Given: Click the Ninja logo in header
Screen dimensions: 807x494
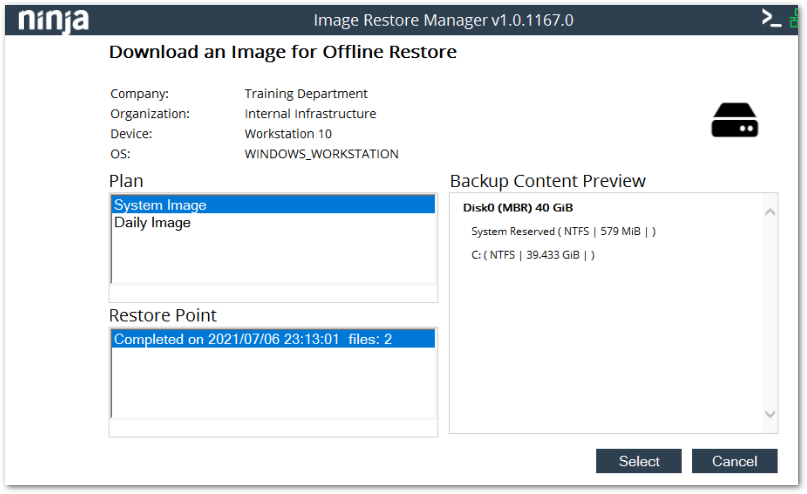Looking at the screenshot, I should tap(53, 19).
